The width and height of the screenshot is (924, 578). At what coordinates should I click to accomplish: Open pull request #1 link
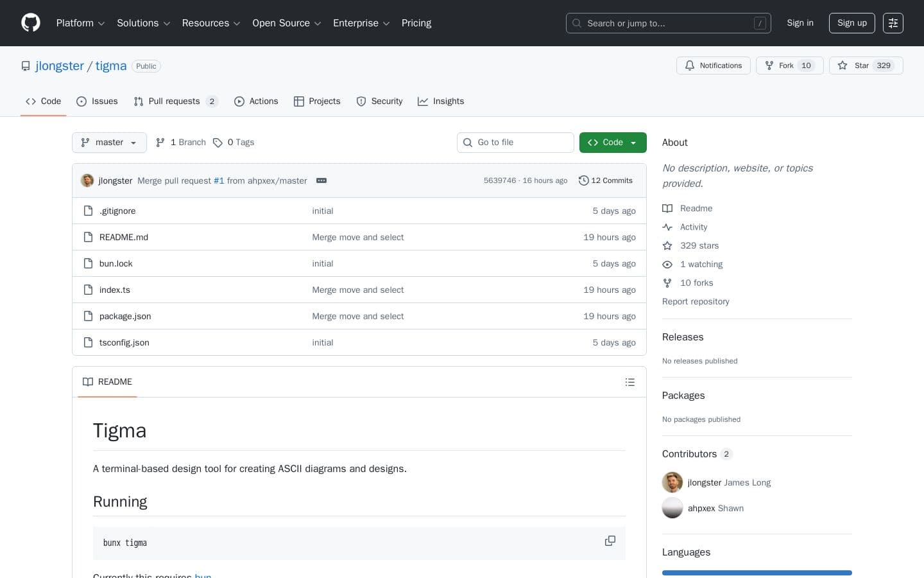(219, 180)
